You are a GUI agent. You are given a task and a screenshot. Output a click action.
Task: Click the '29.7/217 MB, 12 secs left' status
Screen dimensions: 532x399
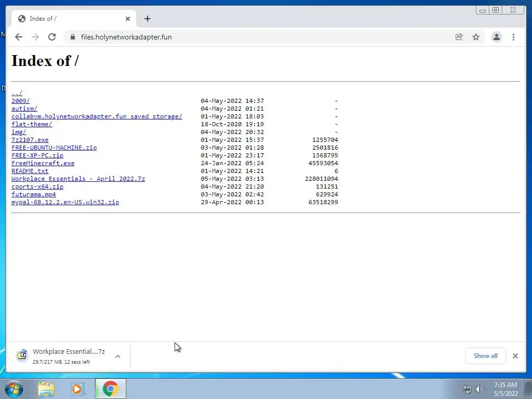coord(61,362)
